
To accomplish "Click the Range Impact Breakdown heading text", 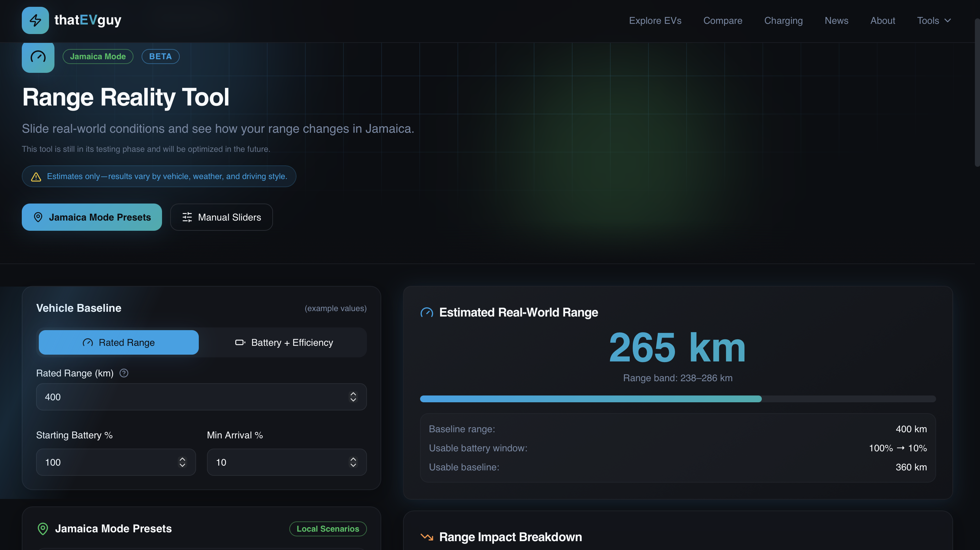I will [511, 537].
